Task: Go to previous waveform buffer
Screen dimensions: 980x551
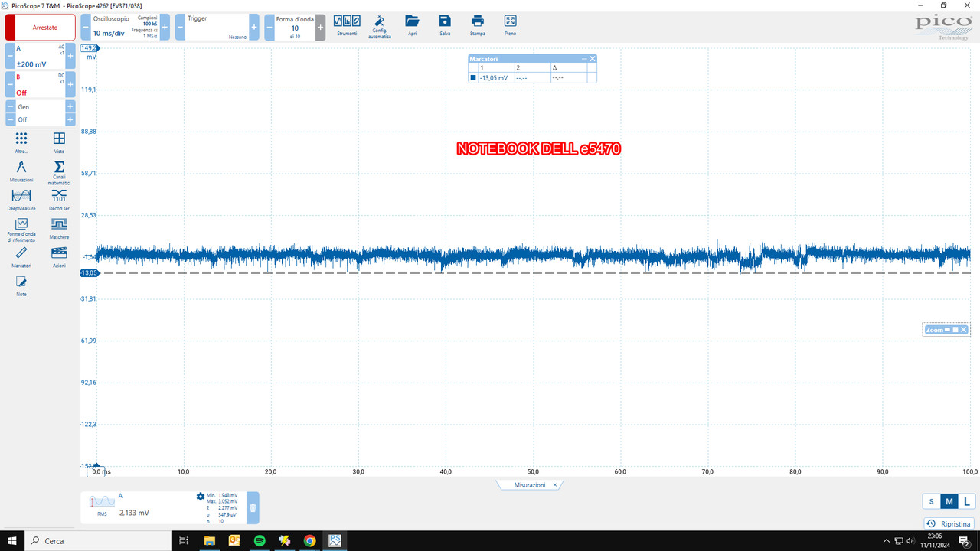Action: (269, 27)
